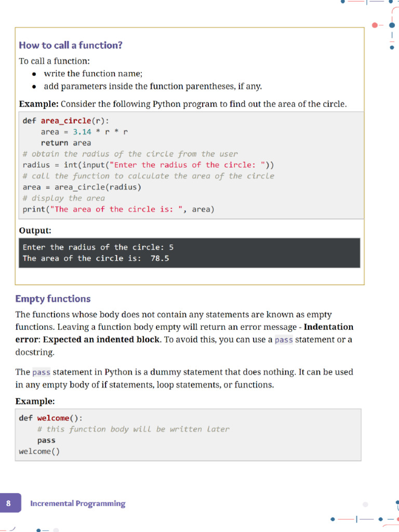399x532 pixels.
Task: Click the "How to call a function?" heading
Action: (71, 45)
